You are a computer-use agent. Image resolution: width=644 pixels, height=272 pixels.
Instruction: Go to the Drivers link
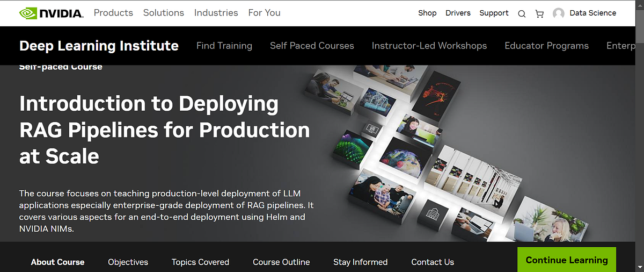click(458, 13)
